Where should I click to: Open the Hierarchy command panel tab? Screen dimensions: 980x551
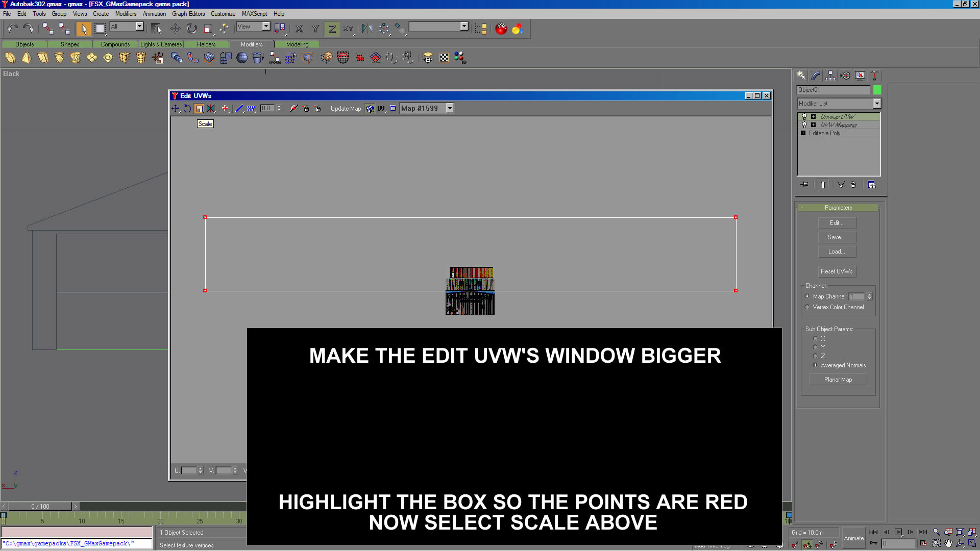[x=830, y=76]
